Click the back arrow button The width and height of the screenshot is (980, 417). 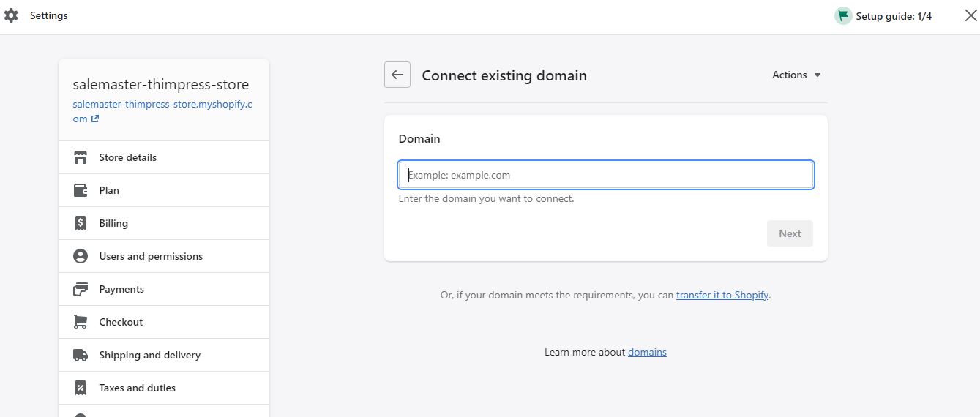pyautogui.click(x=397, y=75)
